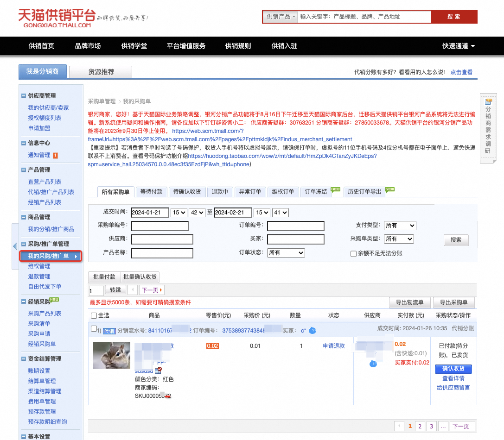Tick the 全选 select-all checkbox

[x=94, y=315]
